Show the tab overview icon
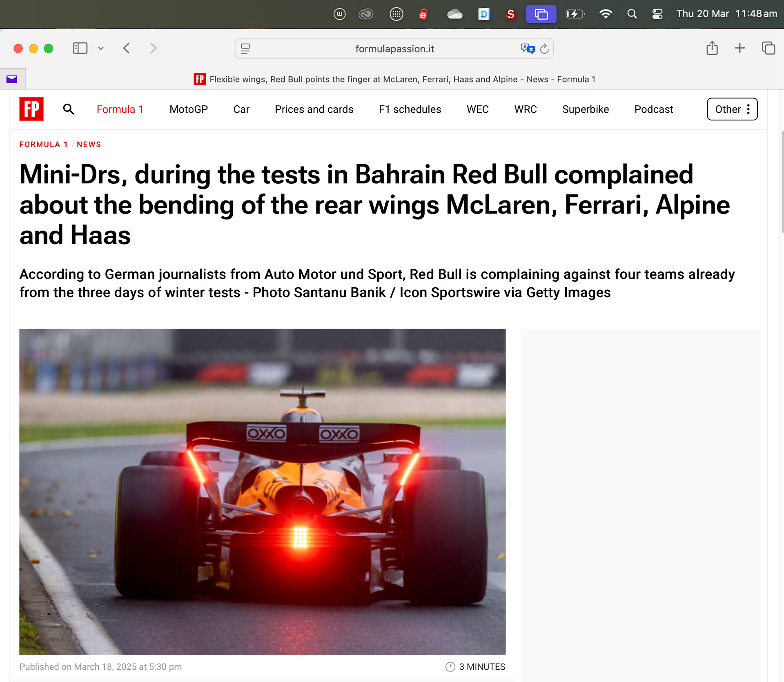This screenshot has height=682, width=784. point(768,48)
